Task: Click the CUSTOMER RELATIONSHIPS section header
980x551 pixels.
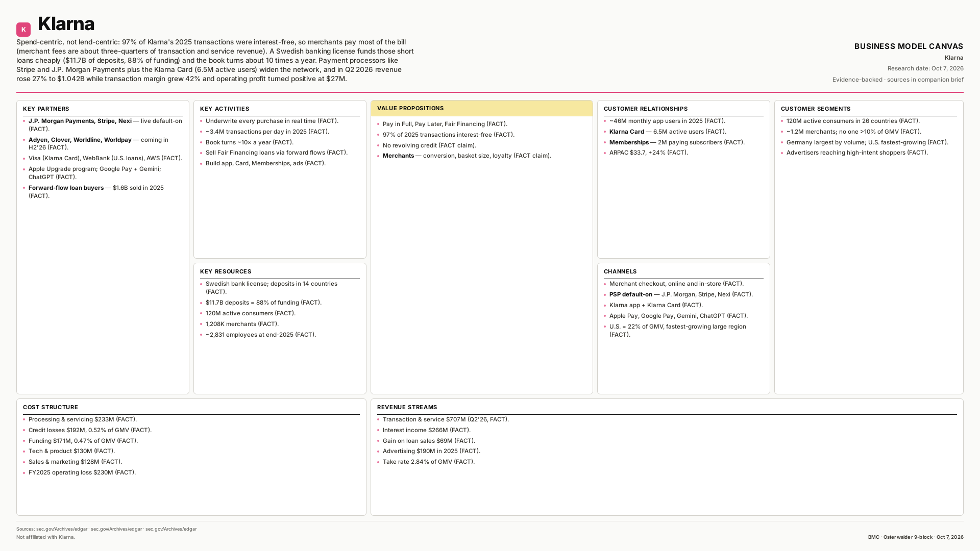Action: coord(646,109)
